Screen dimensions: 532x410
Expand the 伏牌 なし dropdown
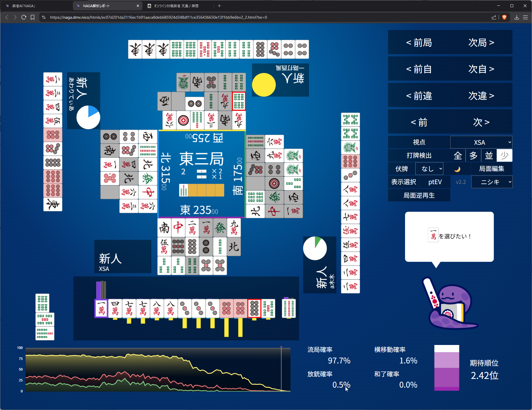pyautogui.click(x=429, y=169)
